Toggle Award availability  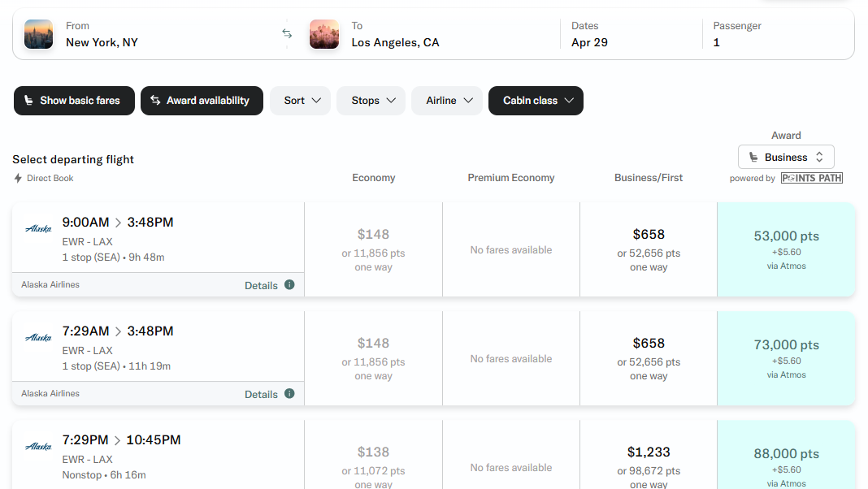point(202,101)
